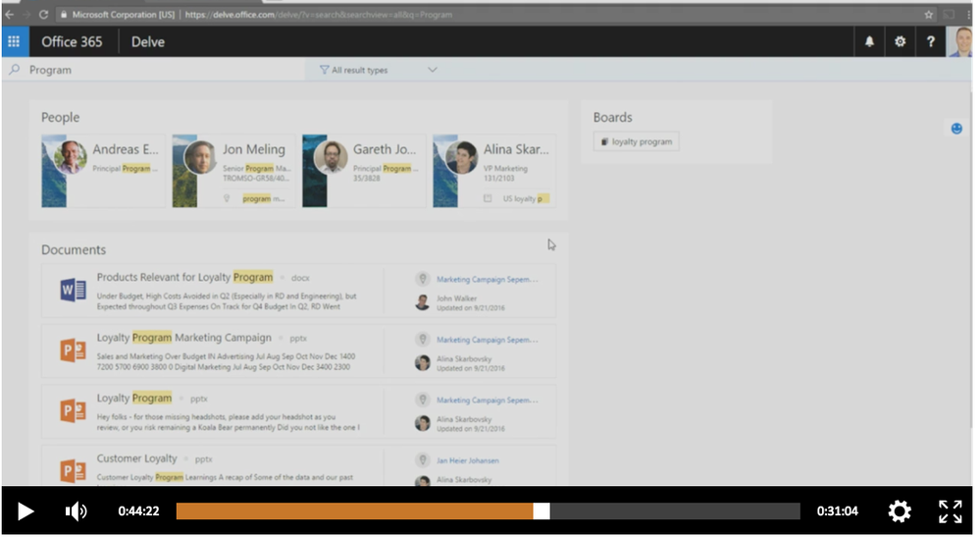Image resolution: width=980 pixels, height=537 pixels.
Task: Click Word icon of Products Relevant document
Action: point(74,290)
